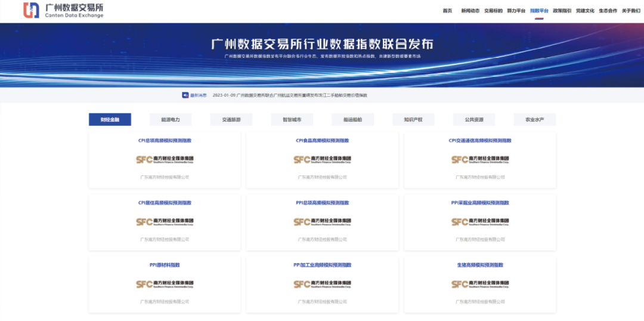The width and height of the screenshot is (644, 321).
Task: Click the SFC logo in CPI总项 card
Action: pyautogui.click(x=165, y=159)
